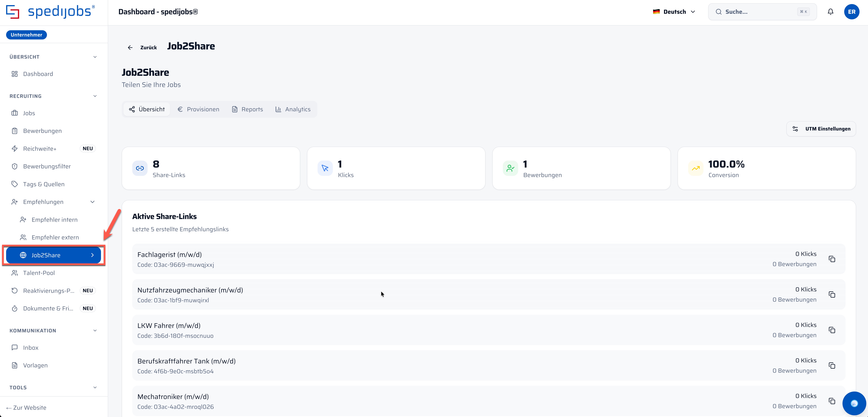Click the Share-Links chain icon

click(x=140, y=168)
